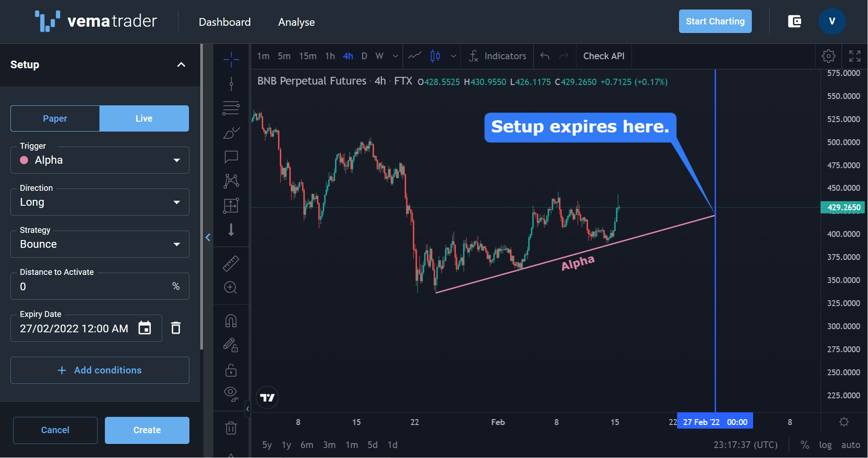The width and height of the screenshot is (868, 458).
Task: Open the Trigger Alpha dropdown
Action: click(100, 160)
